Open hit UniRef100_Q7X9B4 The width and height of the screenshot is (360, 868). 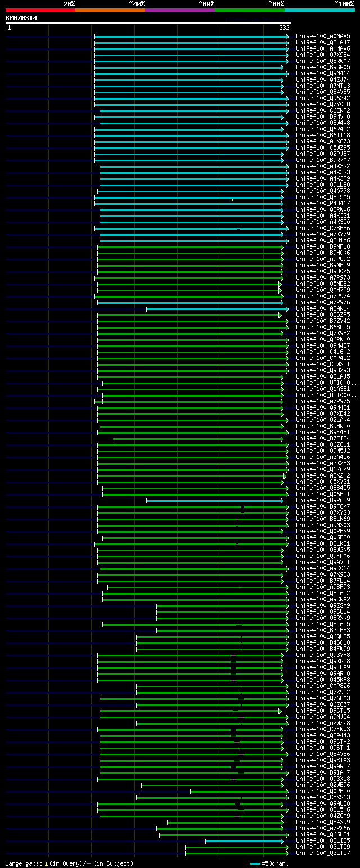pos(323,55)
